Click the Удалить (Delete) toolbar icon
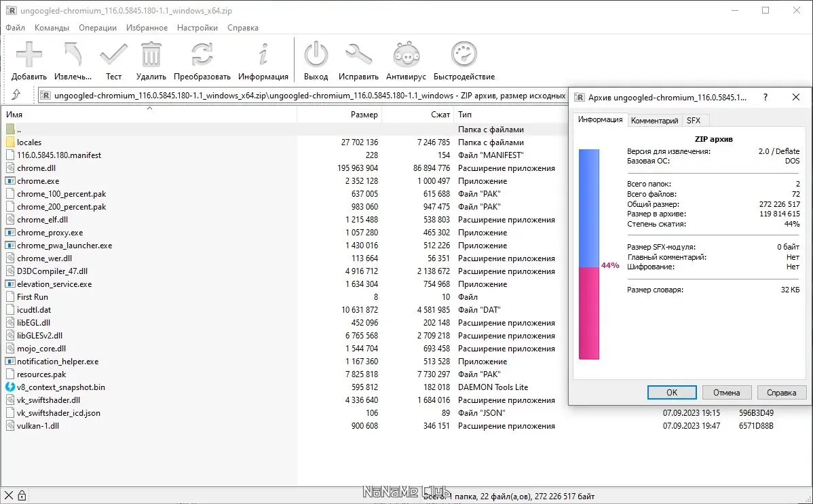 coord(150,58)
